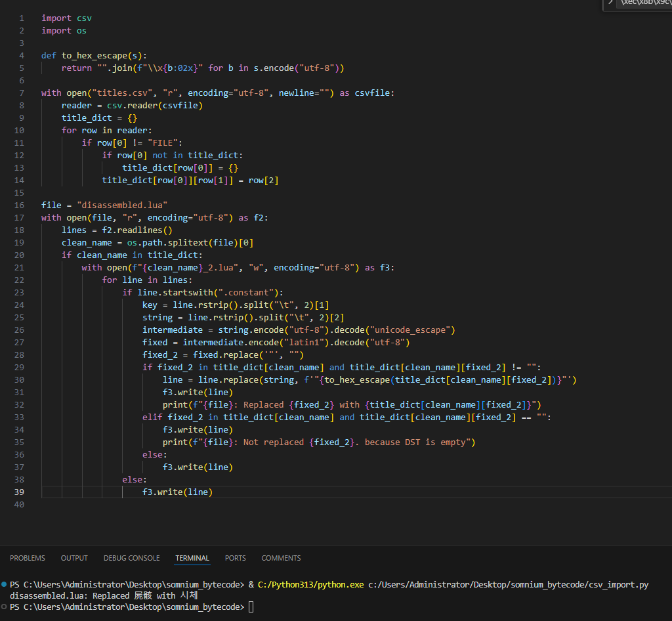The width and height of the screenshot is (672, 621).
Task: Click 'csv.reader(csvfile)' on line 8
Action: tap(155, 106)
